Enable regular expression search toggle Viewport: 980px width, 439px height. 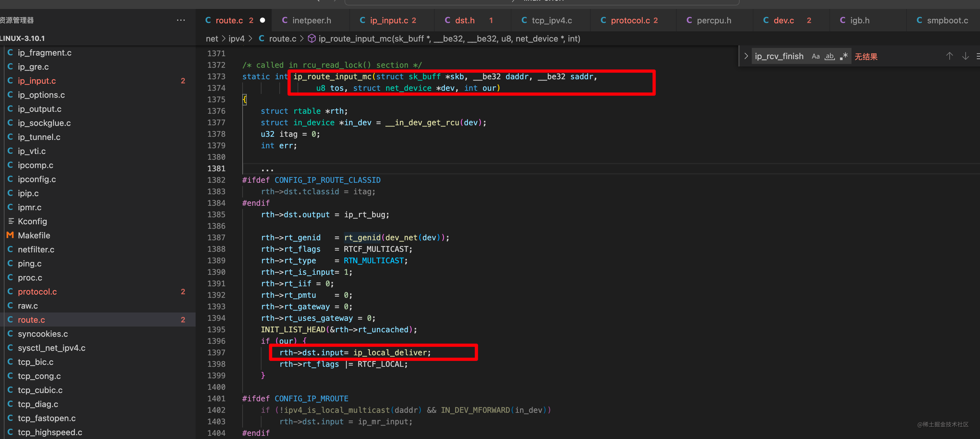844,56
